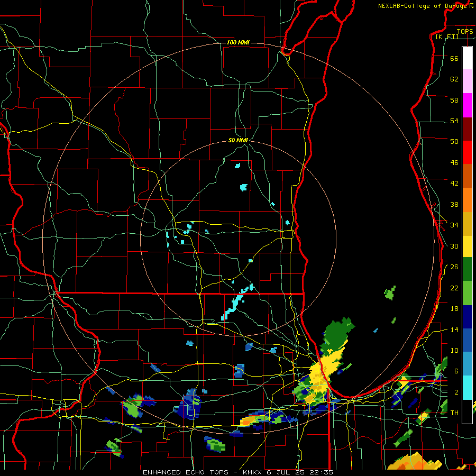
Task: Click the yellow legend swatch
Action: (x=467, y=246)
